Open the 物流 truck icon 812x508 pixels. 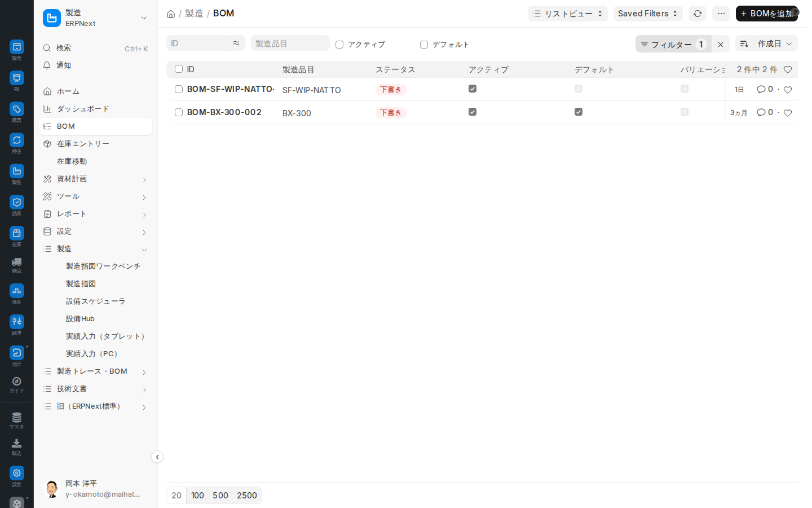17,262
